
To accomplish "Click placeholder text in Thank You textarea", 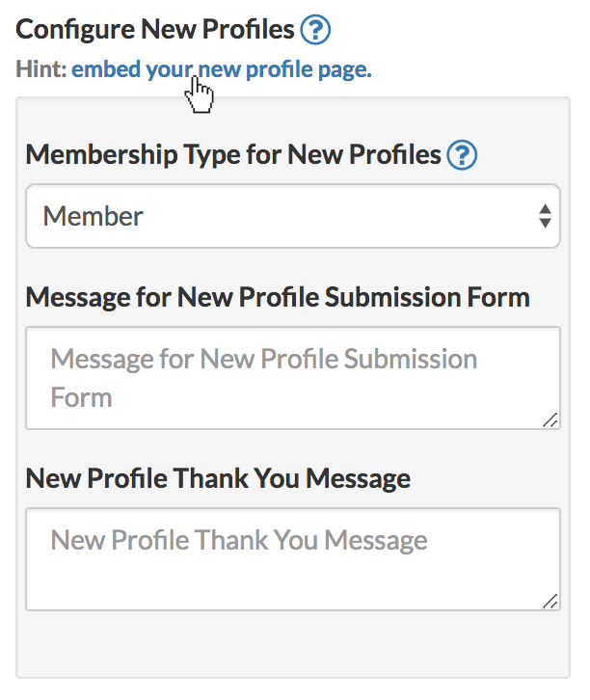I will point(238,540).
